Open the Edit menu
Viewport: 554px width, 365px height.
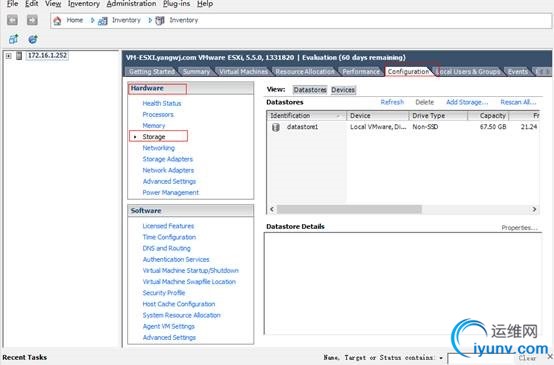pyautogui.click(x=31, y=4)
